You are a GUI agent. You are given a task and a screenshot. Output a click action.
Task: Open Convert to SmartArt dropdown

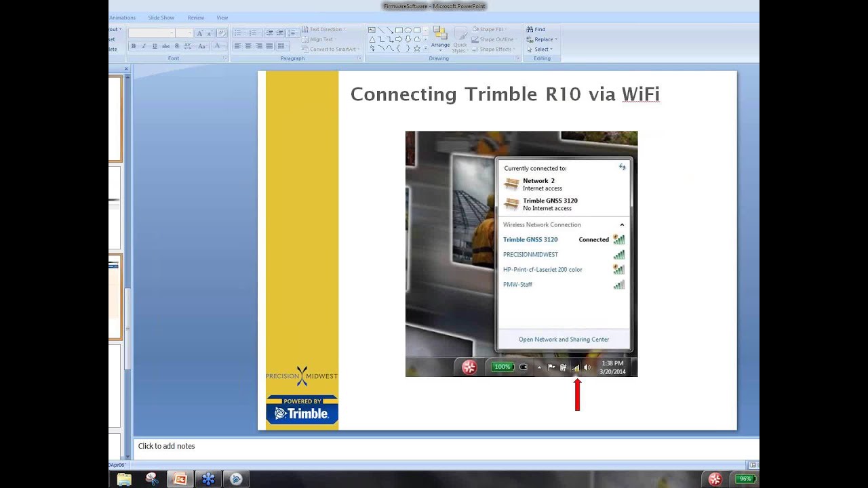click(x=330, y=49)
